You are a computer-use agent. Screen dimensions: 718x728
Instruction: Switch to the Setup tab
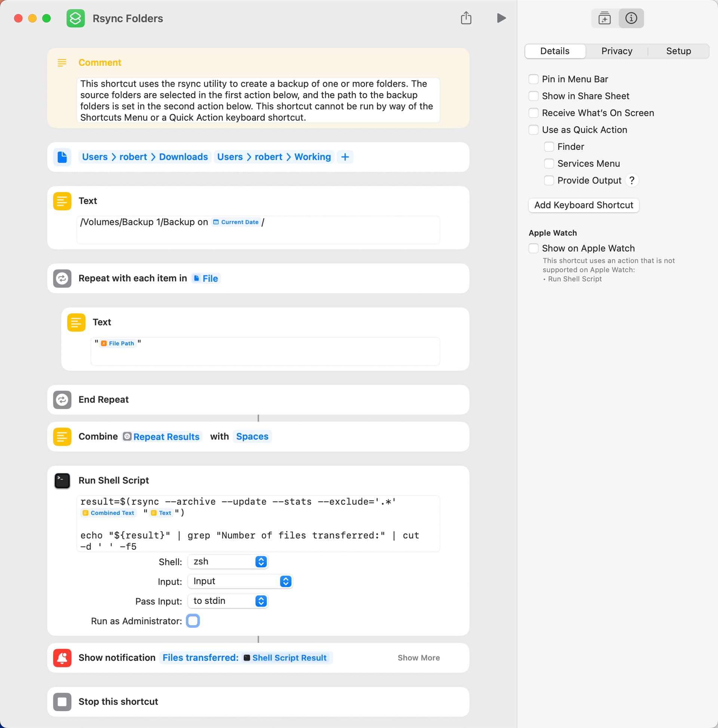coord(678,51)
